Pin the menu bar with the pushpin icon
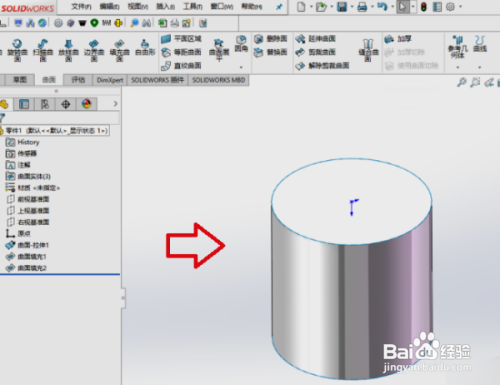Viewport: 500px width, 385px height. 279,7
